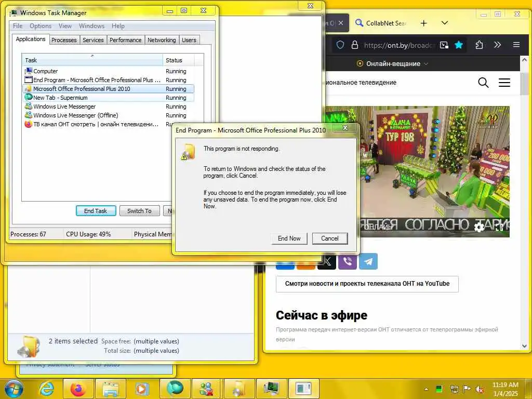The height and width of the screenshot is (399, 532).
Task: Click Смотри новости и проекты телеканала ОНТ на YouTube
Action: click(367, 284)
